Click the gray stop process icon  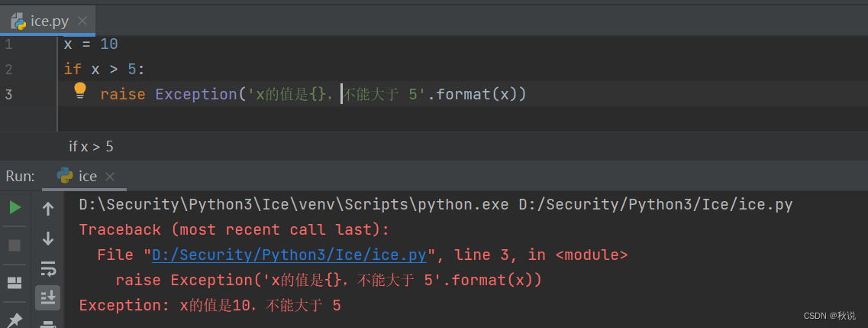point(15,245)
